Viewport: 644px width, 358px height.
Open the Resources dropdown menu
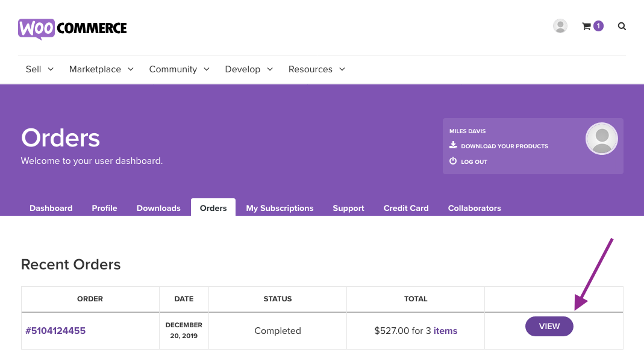pyautogui.click(x=316, y=69)
